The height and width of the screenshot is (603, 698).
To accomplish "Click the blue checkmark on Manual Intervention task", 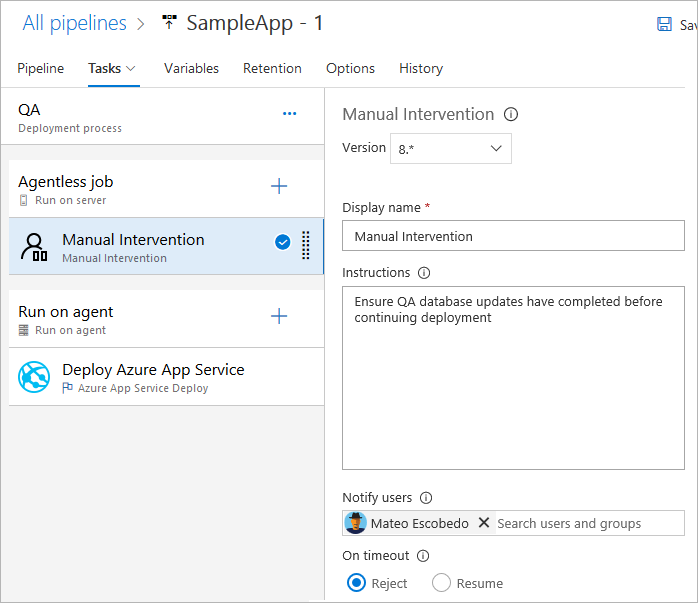I will coord(283,242).
